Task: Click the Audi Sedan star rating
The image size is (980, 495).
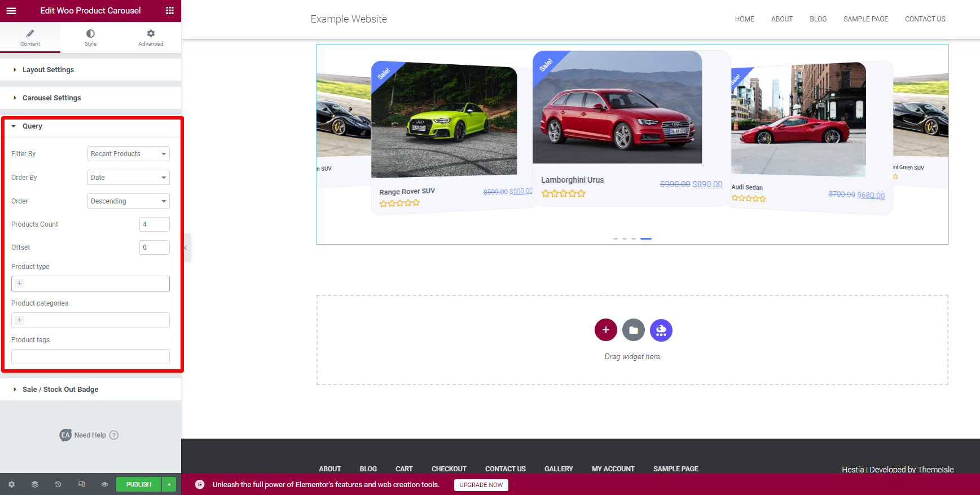Action: pyautogui.click(x=749, y=198)
